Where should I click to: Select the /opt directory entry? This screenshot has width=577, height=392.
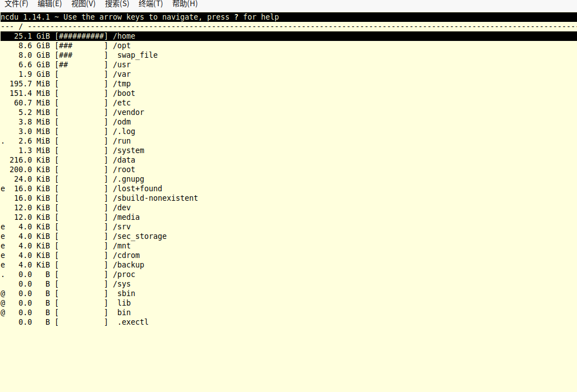(x=121, y=45)
